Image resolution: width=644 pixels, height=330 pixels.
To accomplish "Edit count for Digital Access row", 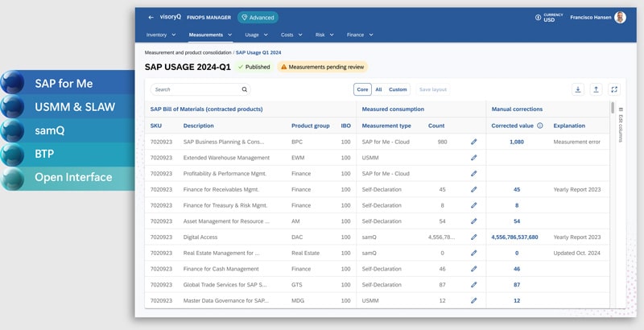I will (x=473, y=237).
